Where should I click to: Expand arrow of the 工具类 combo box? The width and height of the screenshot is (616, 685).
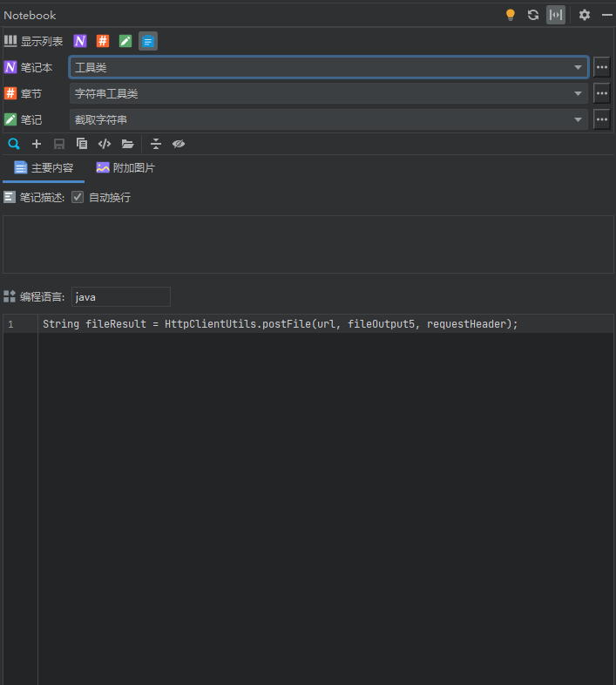click(x=578, y=67)
